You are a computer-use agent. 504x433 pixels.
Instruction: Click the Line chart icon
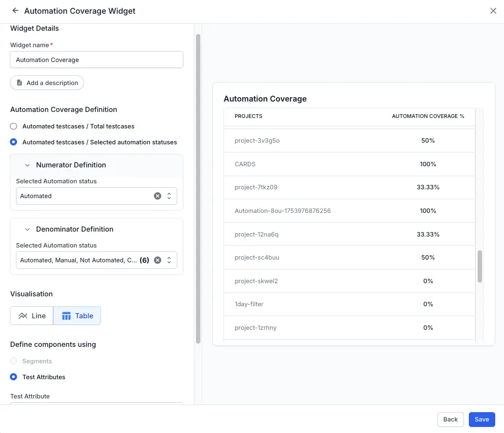click(23, 316)
